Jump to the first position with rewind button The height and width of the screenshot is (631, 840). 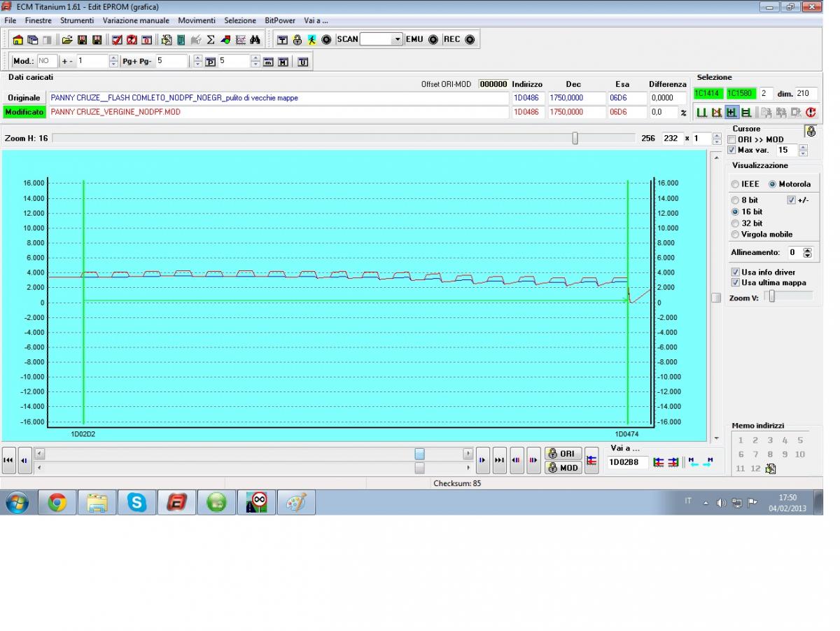(x=8, y=460)
